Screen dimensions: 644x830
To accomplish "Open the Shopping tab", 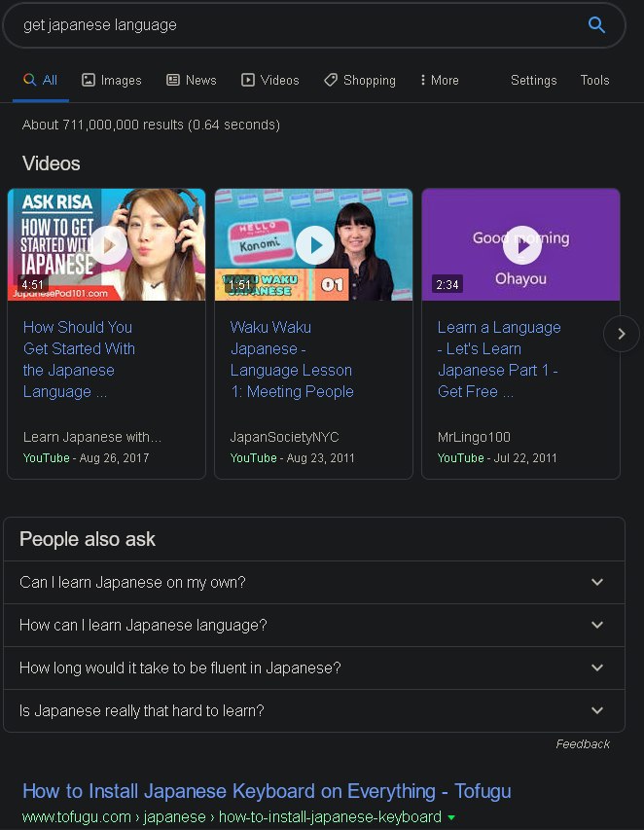I will click(360, 80).
